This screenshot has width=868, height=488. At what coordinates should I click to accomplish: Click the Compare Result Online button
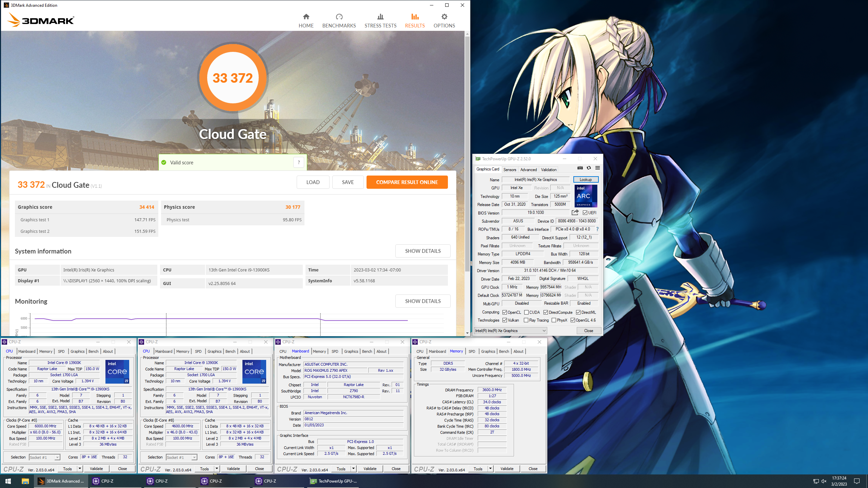407,182
